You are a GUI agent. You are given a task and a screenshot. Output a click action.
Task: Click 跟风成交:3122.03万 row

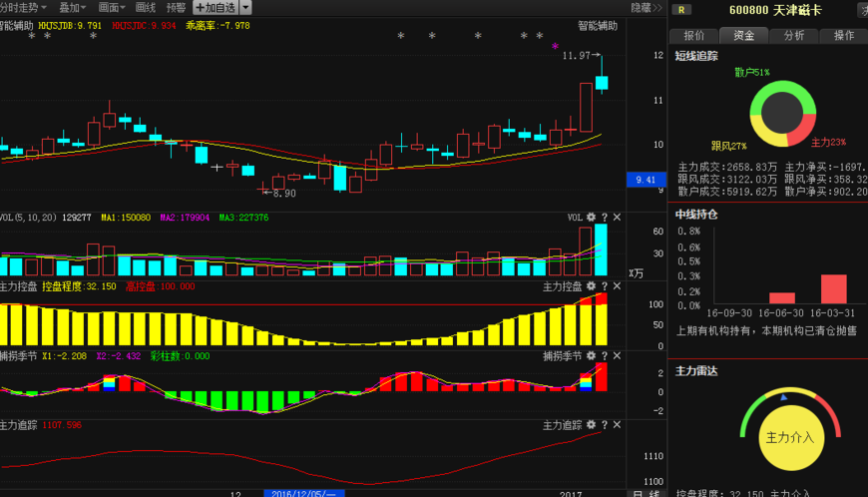pos(727,179)
